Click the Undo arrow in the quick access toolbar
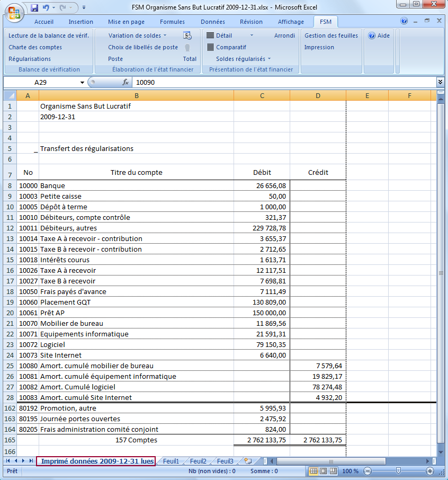 (x=46, y=8)
